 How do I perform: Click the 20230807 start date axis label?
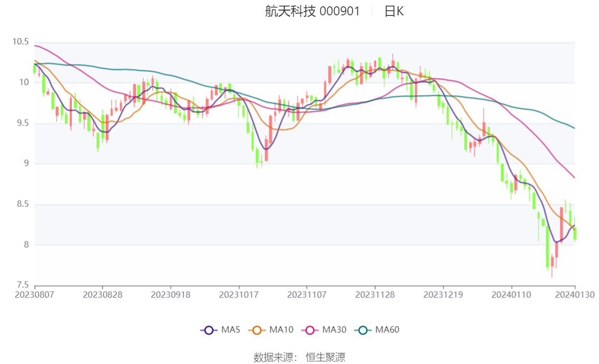click(35, 295)
